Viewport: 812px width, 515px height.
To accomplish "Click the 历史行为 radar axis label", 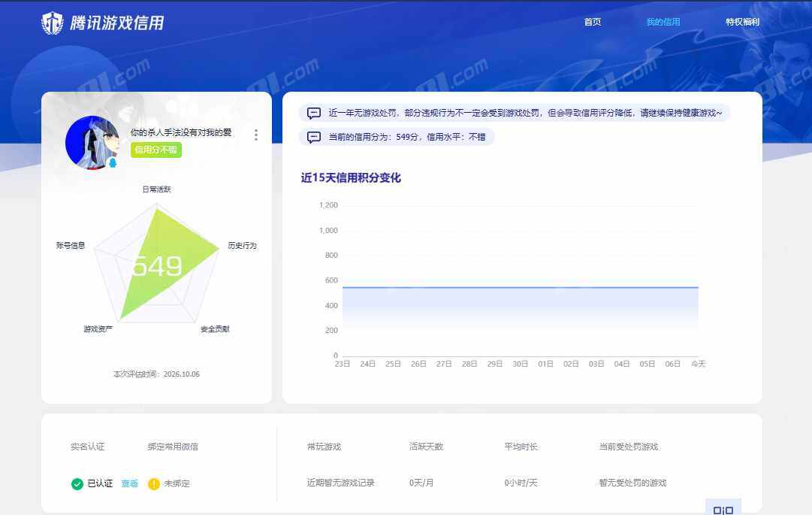I will (243, 246).
